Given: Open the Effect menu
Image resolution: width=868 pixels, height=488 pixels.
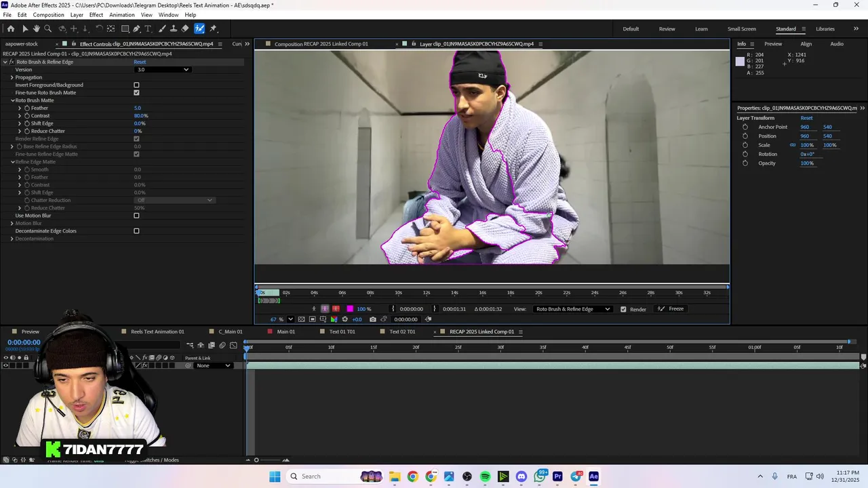Looking at the screenshot, I should (x=96, y=15).
